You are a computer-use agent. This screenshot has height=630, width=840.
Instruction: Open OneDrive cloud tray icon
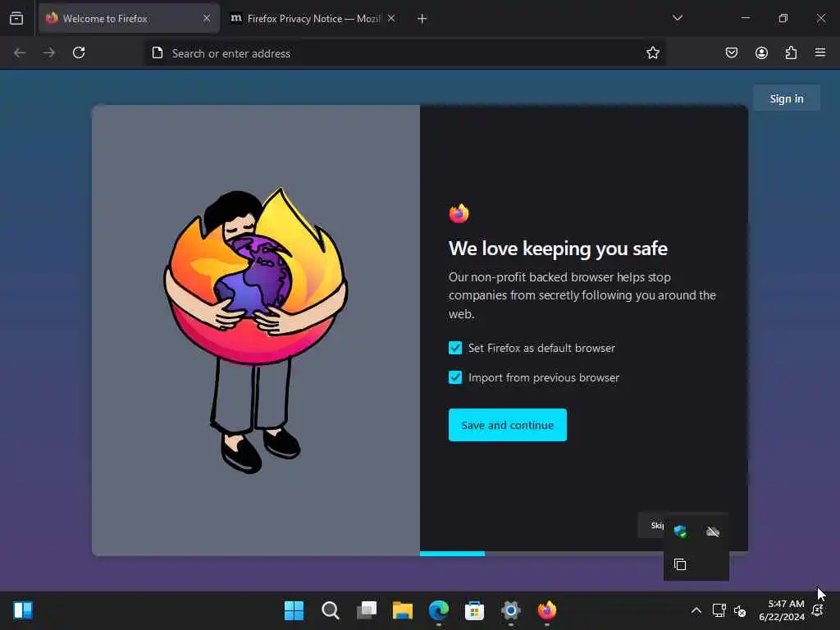[x=713, y=532]
